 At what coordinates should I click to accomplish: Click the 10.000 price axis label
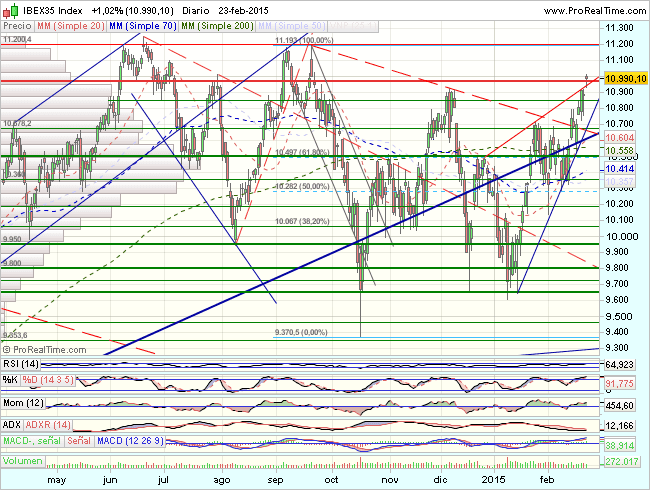coord(622,236)
